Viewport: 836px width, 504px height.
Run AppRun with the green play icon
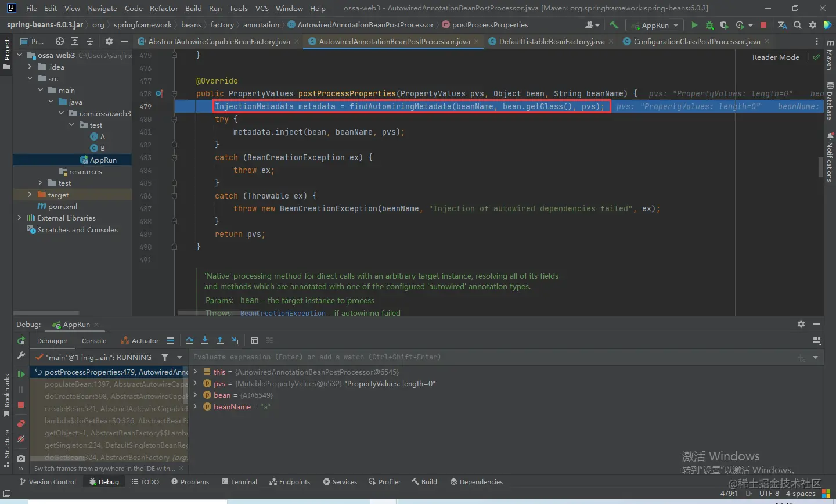coord(694,25)
